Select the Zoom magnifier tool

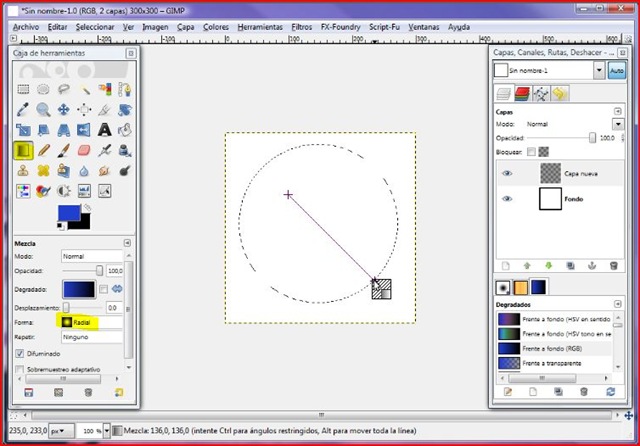coord(43,110)
